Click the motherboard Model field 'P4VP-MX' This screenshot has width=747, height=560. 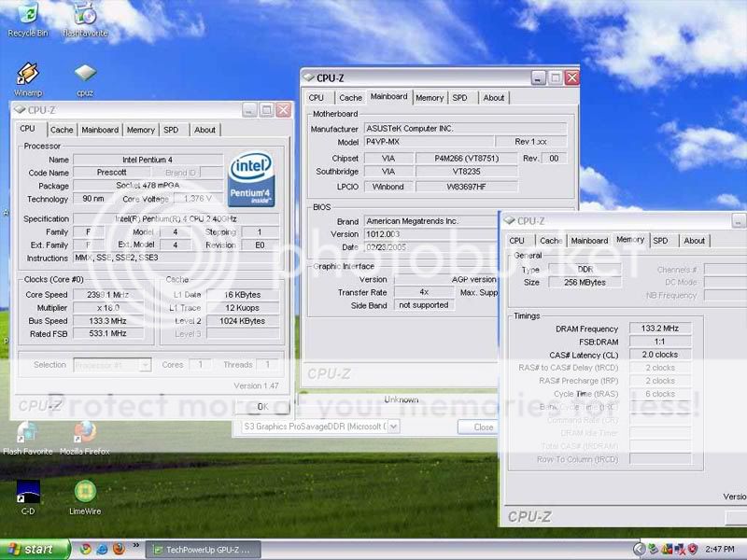pos(429,142)
